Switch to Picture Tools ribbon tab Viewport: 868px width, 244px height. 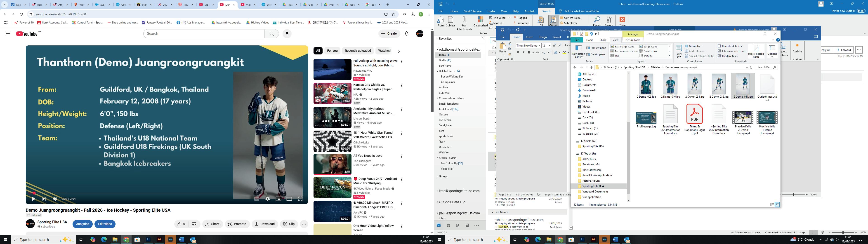click(632, 40)
